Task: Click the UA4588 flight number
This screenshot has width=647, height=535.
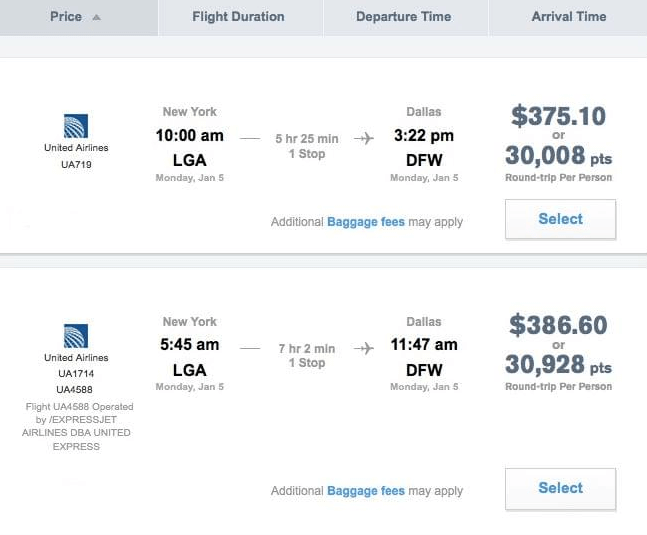Action: coord(75,389)
